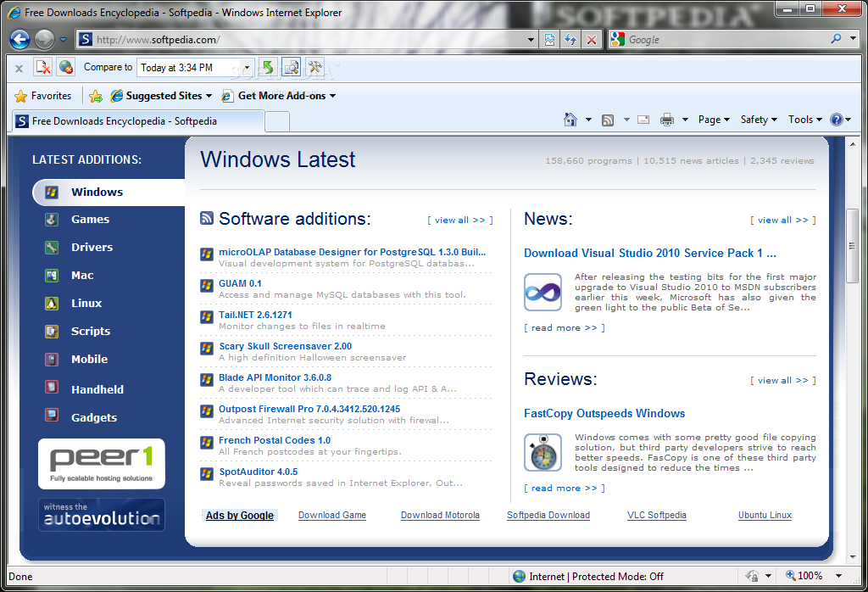Click the Home icon in command bar
Screen dimensions: 868x592
570,119
